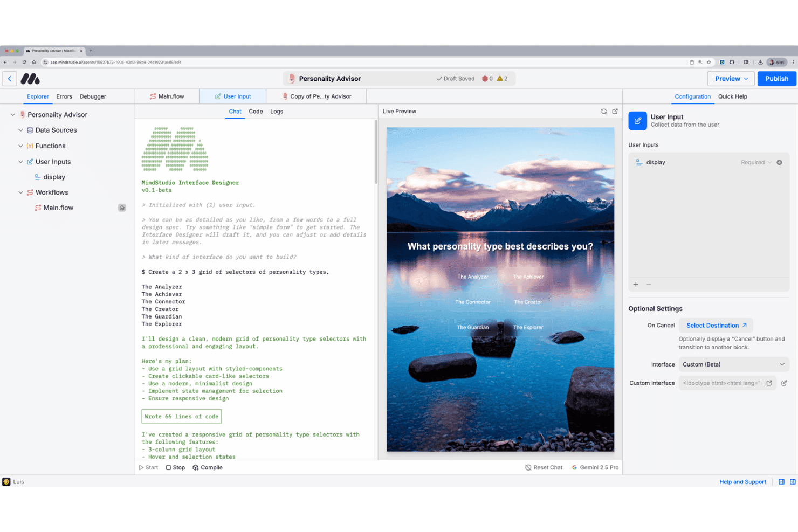Click the errors count indicator showing 0
Image resolution: width=798 pixels, height=532 pixels.
tap(487, 79)
